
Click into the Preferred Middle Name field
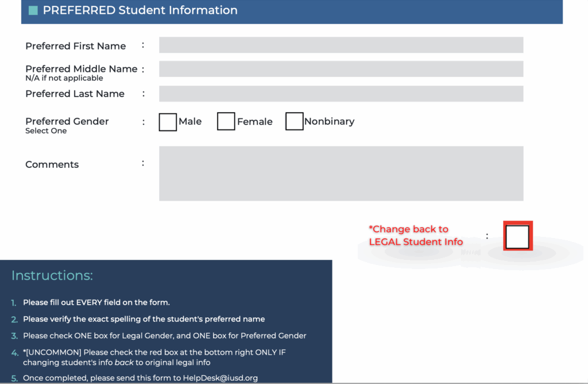click(341, 69)
